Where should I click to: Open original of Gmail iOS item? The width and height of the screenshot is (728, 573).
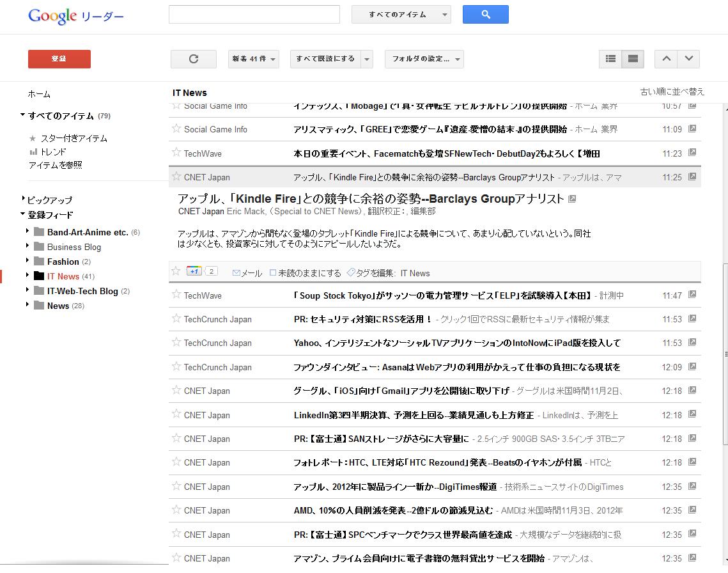[692, 390]
